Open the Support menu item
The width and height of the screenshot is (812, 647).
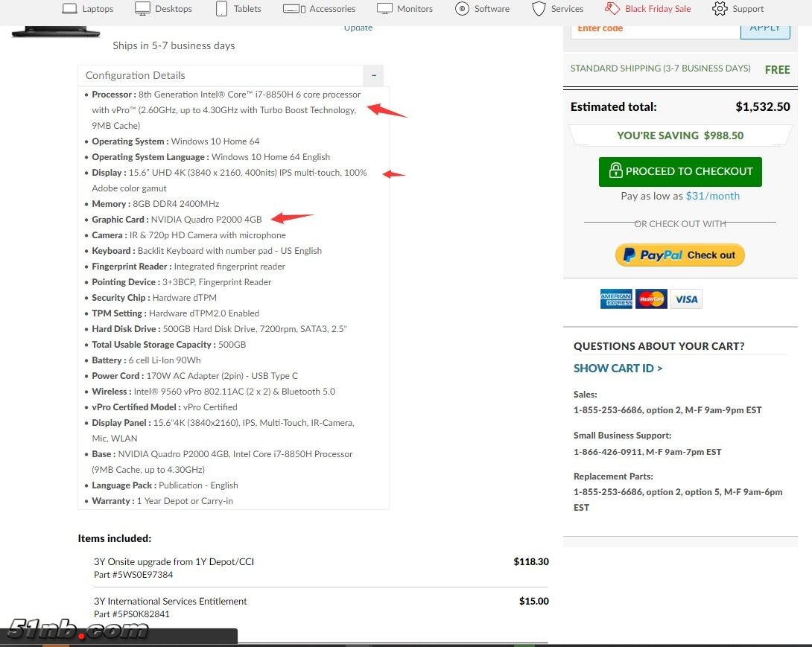pyautogui.click(x=747, y=9)
